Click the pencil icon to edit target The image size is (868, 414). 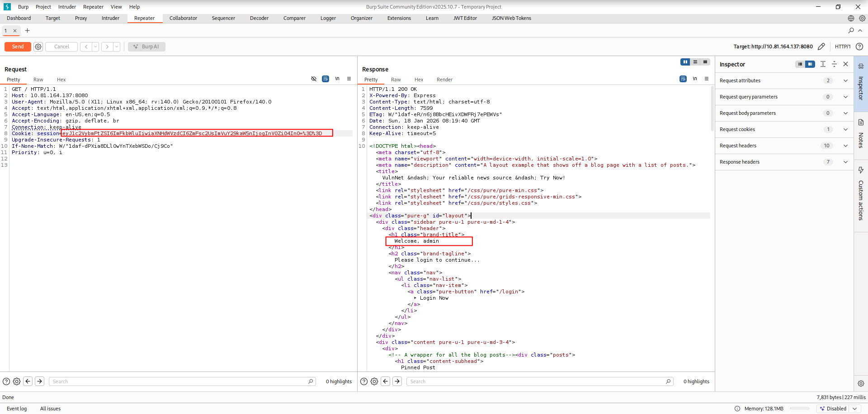pyautogui.click(x=821, y=47)
